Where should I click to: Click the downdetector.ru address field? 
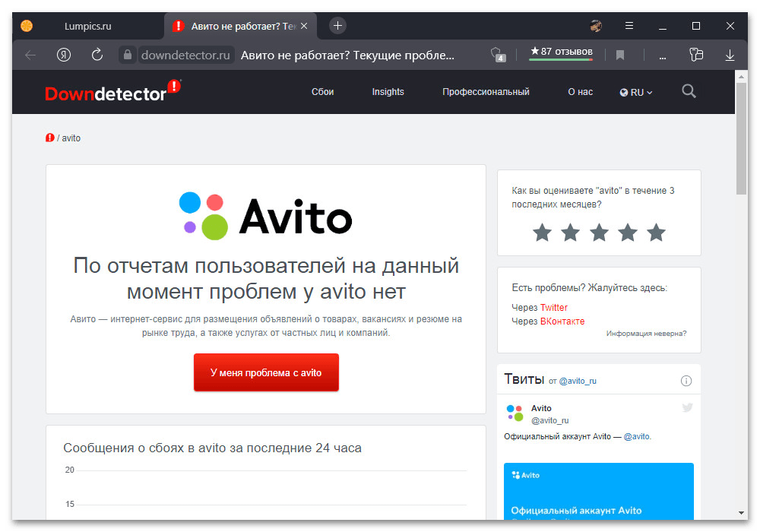click(185, 55)
